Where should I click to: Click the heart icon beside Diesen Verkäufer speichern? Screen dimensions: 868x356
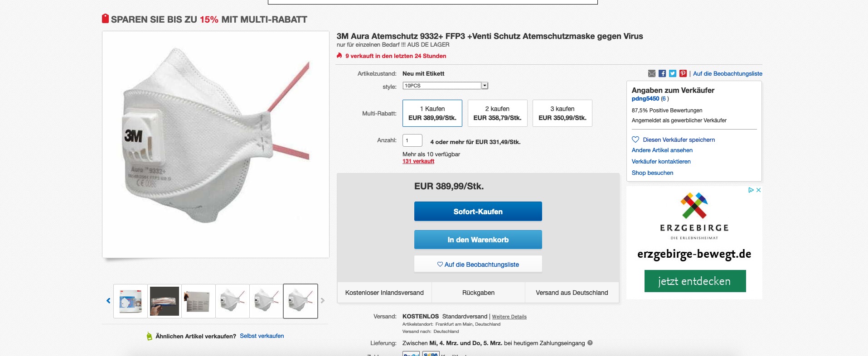pos(635,140)
